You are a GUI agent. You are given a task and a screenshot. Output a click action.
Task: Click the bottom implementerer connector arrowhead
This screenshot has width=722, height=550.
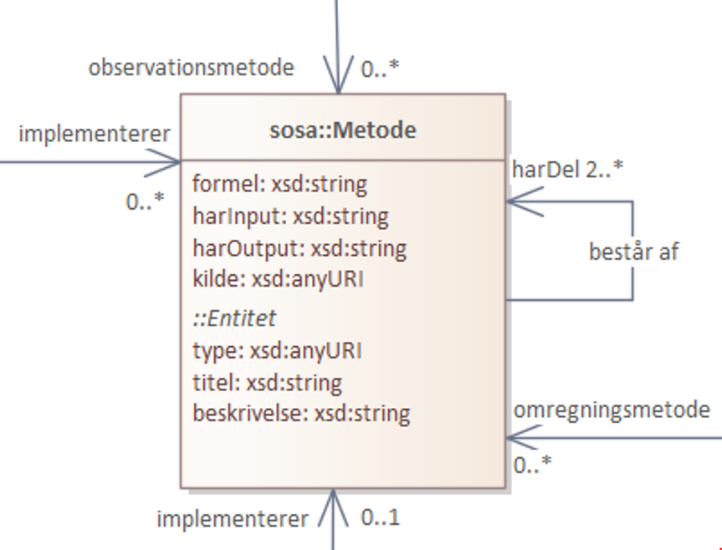[333, 507]
